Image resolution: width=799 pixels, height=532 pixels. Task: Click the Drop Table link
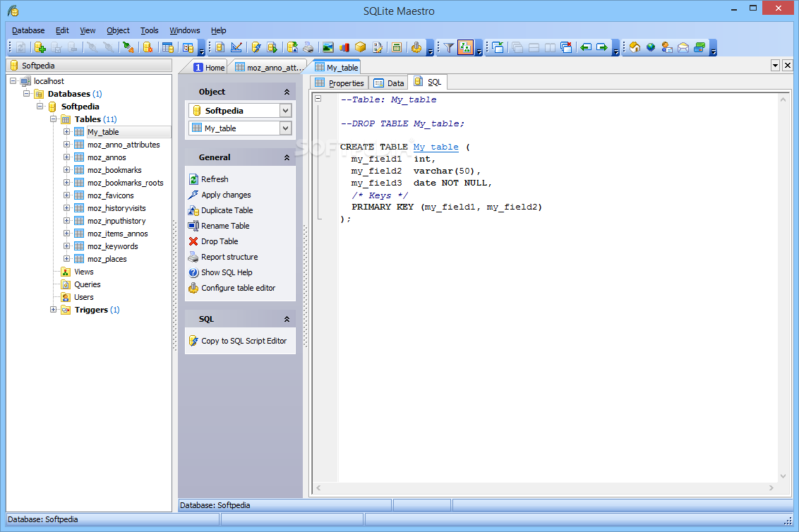tap(219, 241)
